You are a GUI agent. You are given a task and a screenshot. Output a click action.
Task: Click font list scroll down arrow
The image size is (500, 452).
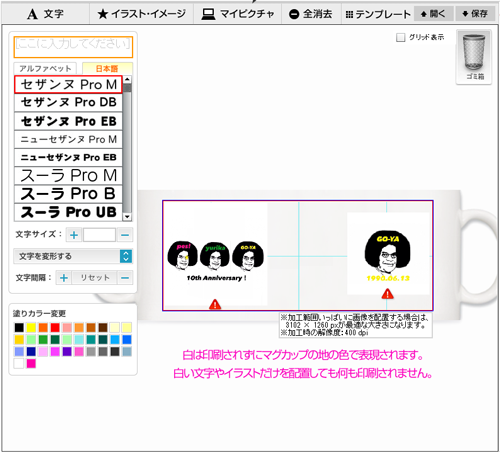[127, 217]
